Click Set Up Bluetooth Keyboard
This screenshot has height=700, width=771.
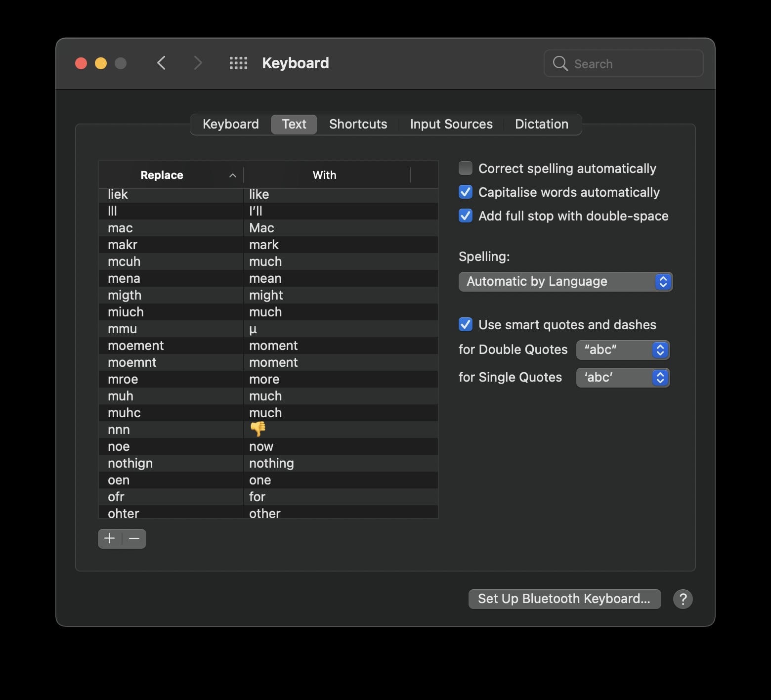coord(564,599)
